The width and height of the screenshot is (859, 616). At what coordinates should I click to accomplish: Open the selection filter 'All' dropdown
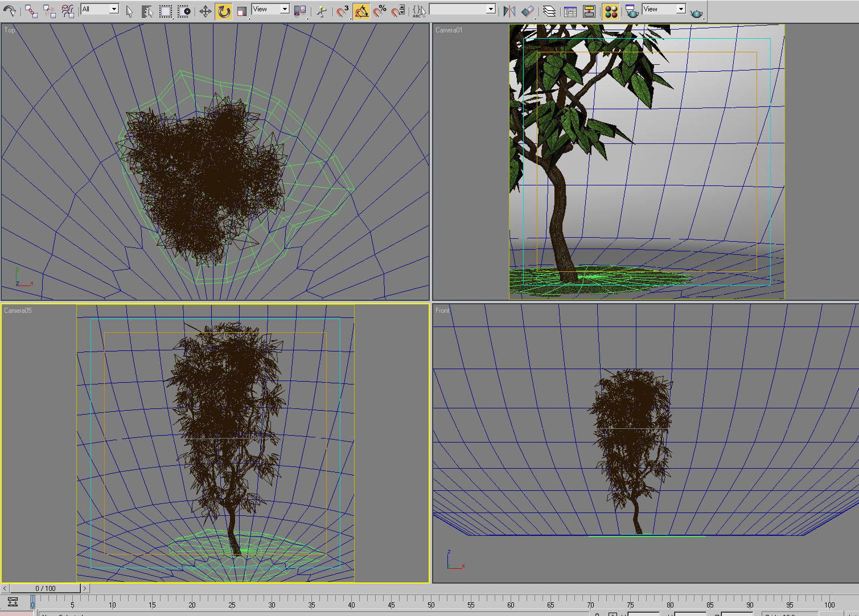coord(99,9)
